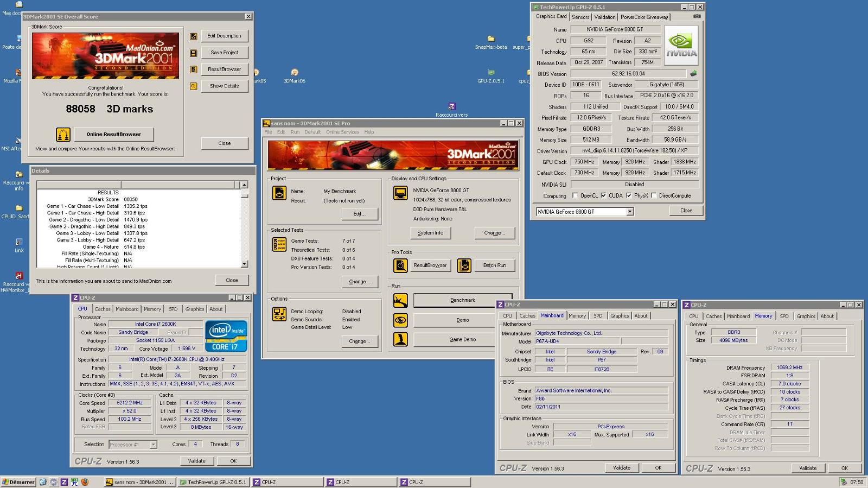This screenshot has width=868, height=488.
Task: Open the File menu in 3DMark2001
Action: point(268,132)
